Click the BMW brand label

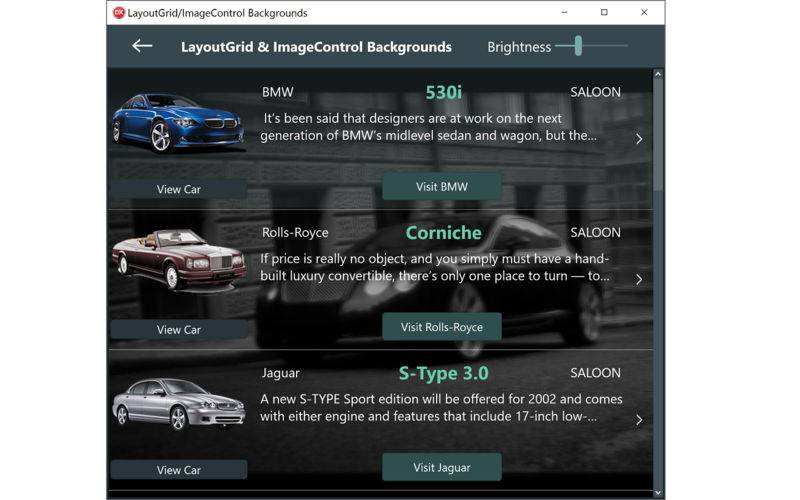point(278,92)
